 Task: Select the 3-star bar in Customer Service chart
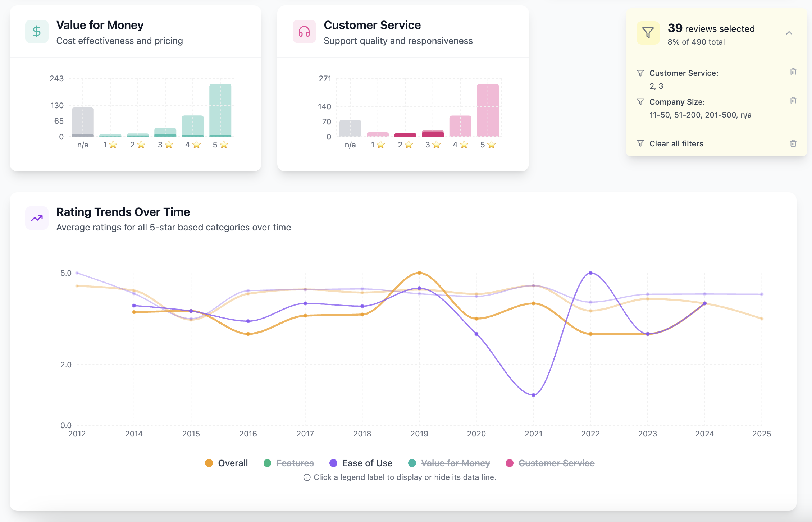click(433, 133)
